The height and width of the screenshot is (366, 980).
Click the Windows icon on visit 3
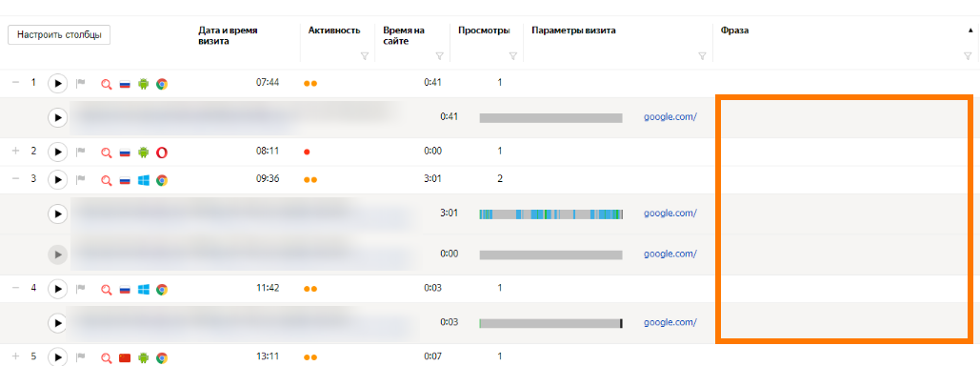click(143, 181)
